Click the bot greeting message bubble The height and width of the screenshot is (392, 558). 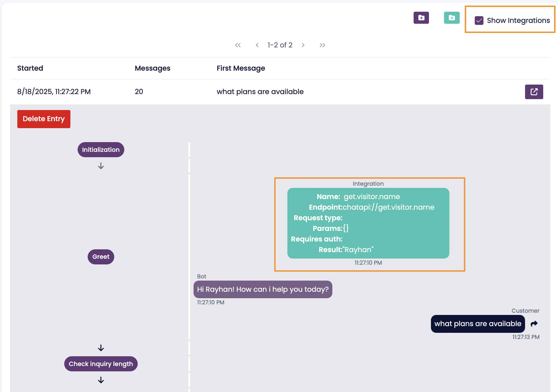click(263, 289)
